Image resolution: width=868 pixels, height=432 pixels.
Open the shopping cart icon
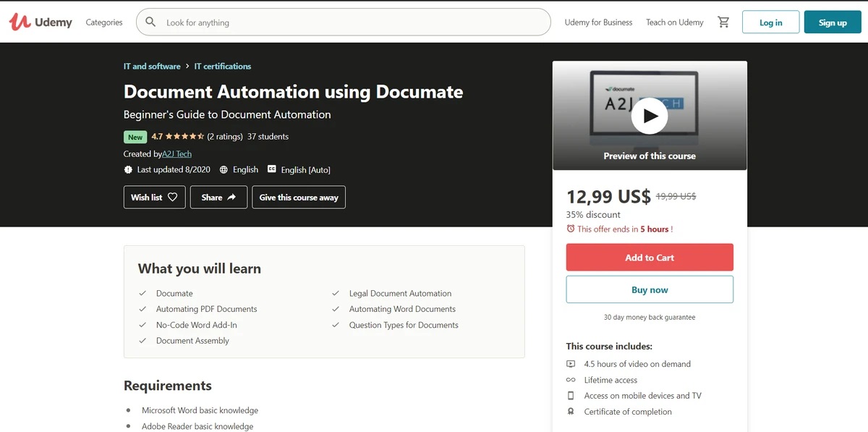(x=723, y=22)
